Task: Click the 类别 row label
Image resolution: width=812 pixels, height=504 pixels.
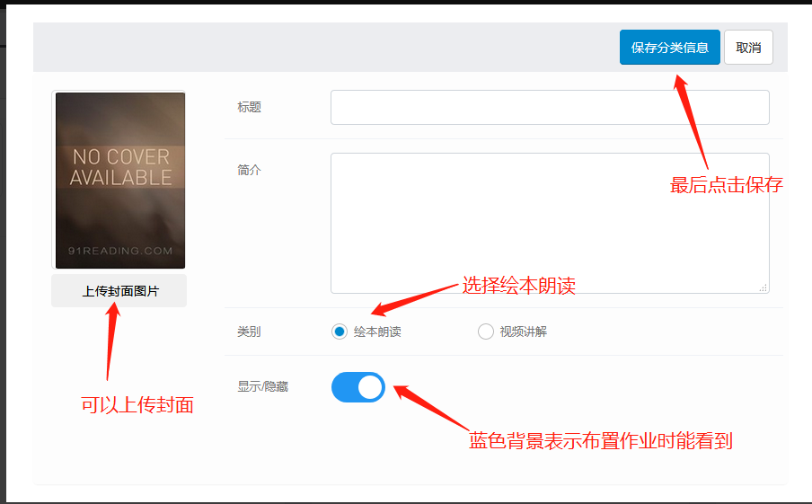Action: [x=249, y=332]
